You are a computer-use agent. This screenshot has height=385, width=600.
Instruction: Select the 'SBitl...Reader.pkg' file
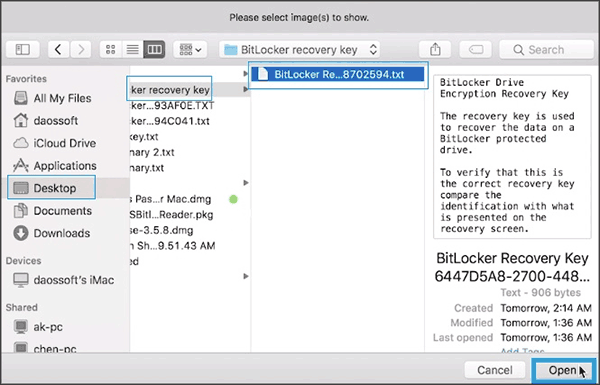coord(172,215)
